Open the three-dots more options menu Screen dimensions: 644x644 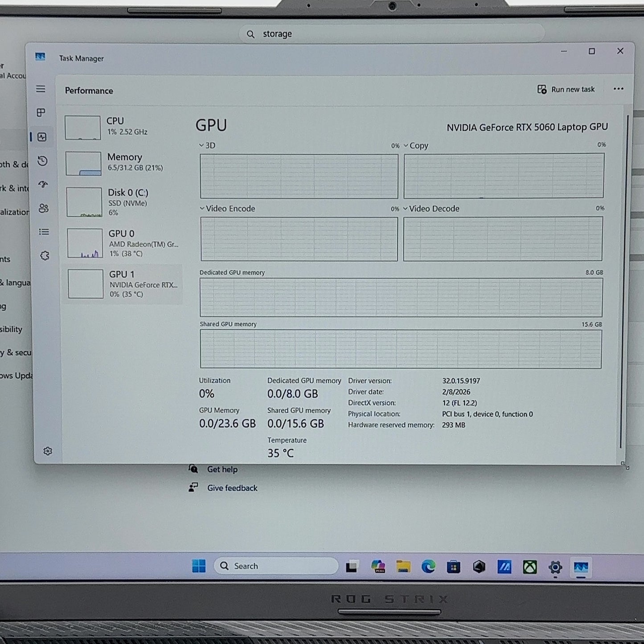pos(618,89)
